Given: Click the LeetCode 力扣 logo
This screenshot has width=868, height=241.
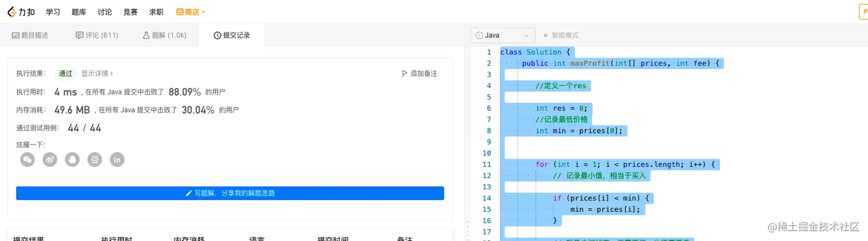Looking at the screenshot, I should pyautogui.click(x=21, y=12).
